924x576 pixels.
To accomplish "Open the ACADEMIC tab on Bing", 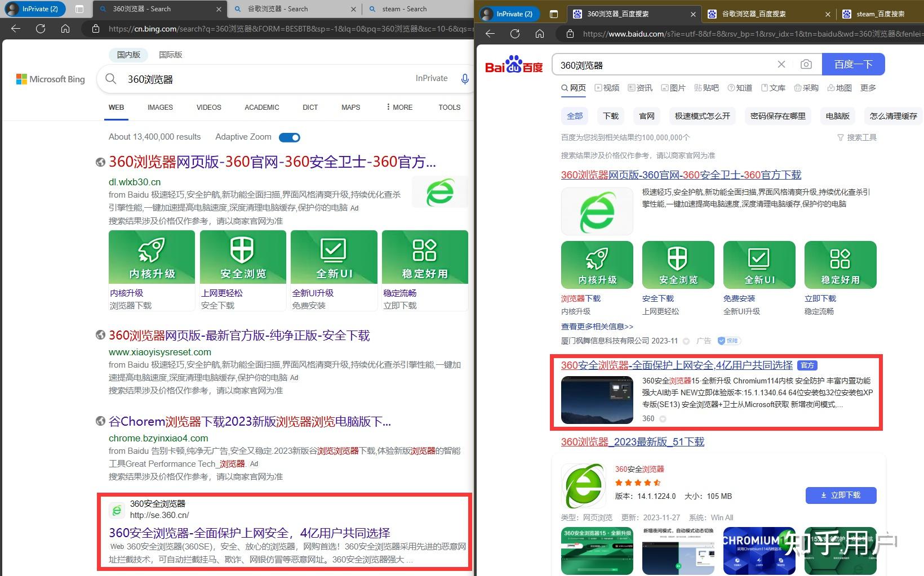I will click(262, 107).
